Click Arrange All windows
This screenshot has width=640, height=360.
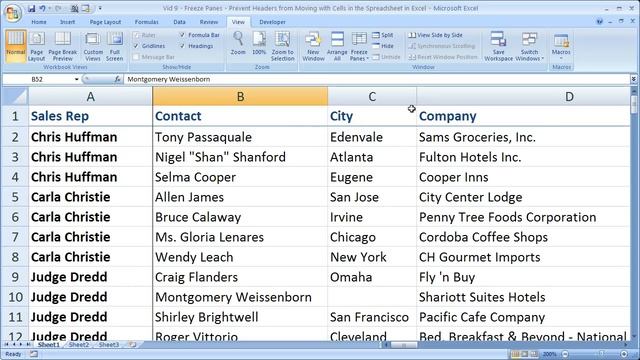(x=337, y=46)
